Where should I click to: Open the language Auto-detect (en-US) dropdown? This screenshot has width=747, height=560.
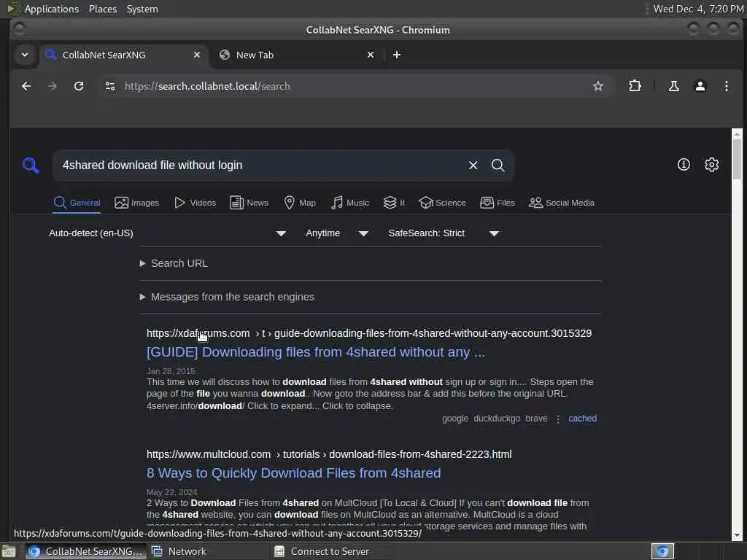(x=167, y=233)
